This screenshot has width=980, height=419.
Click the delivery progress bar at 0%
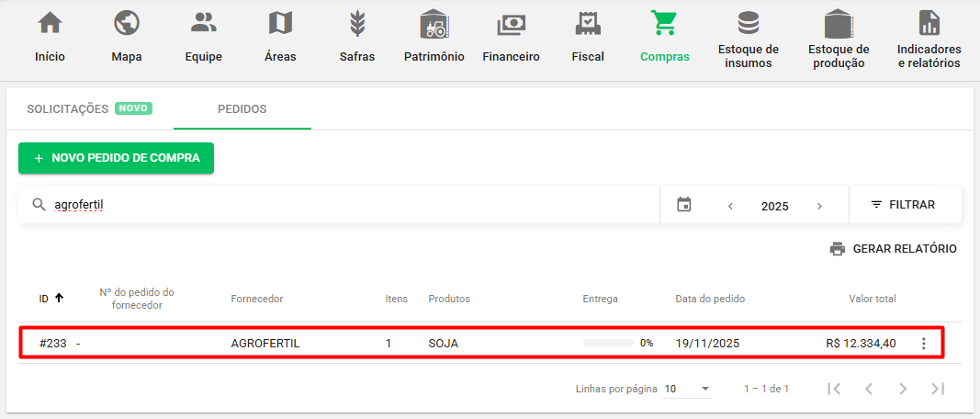pos(608,344)
